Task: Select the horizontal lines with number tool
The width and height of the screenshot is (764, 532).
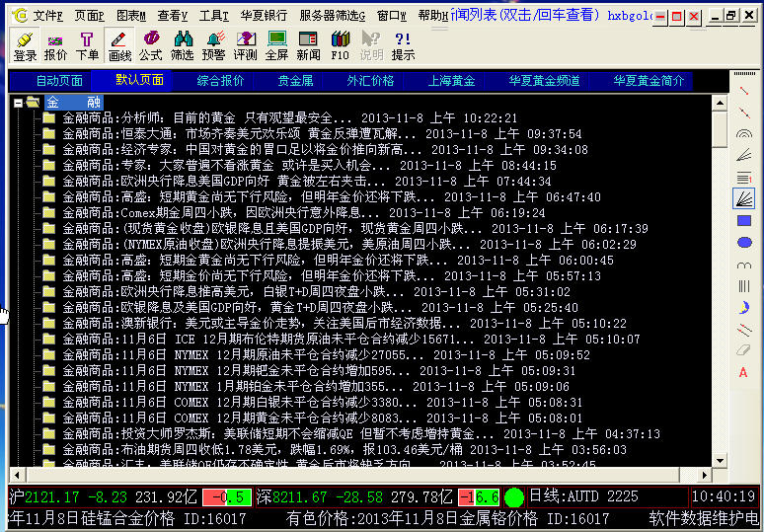Action: [743, 178]
